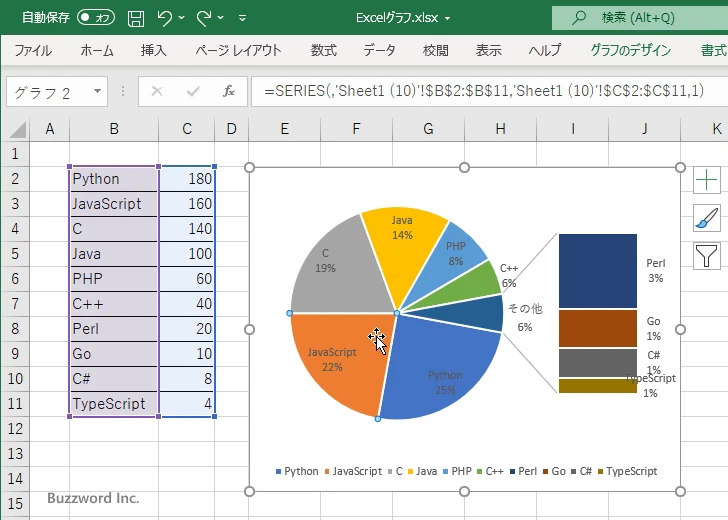Open the Undo history dropdown arrow

(182, 18)
